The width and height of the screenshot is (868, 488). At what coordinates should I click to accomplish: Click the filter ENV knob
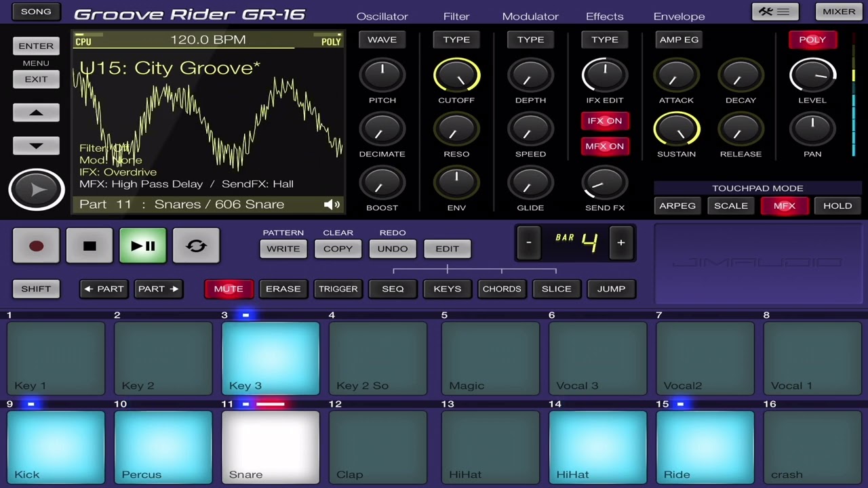point(456,182)
